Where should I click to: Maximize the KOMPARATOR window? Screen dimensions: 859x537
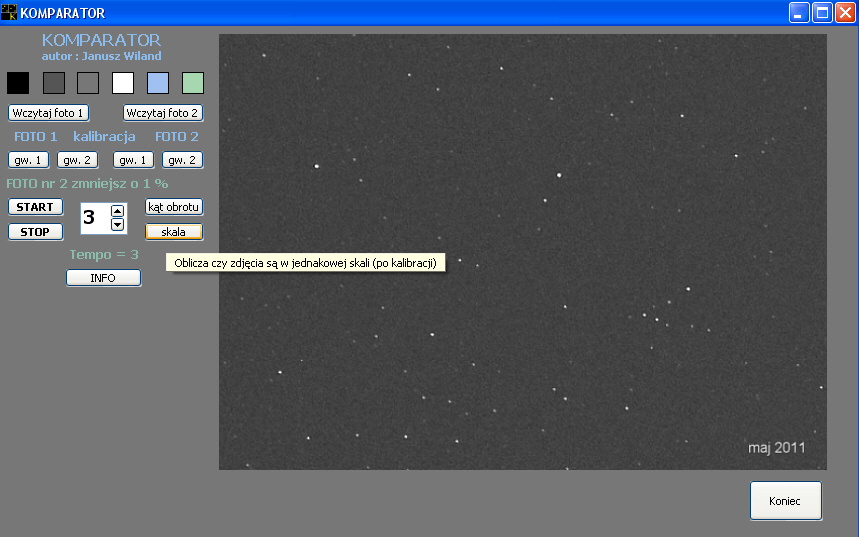pyautogui.click(x=822, y=13)
